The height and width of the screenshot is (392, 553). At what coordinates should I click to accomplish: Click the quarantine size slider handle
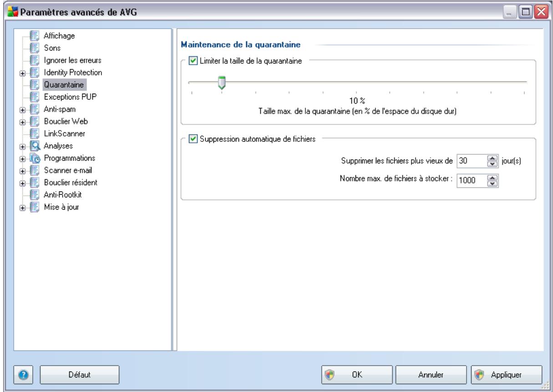222,83
